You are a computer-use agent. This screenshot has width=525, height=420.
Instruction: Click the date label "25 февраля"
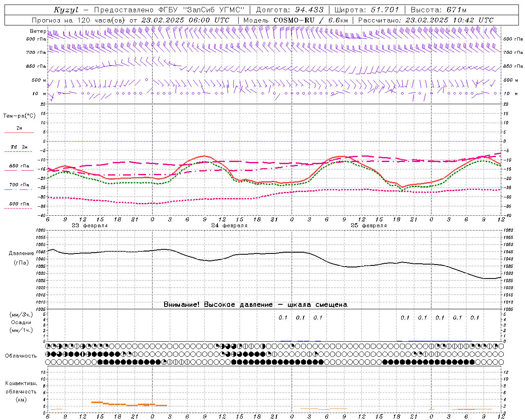click(369, 226)
